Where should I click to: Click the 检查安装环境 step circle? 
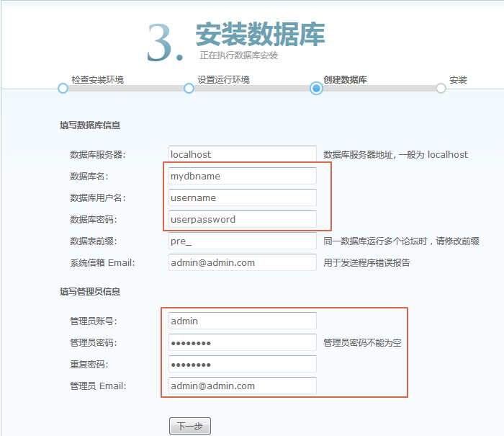[x=63, y=88]
